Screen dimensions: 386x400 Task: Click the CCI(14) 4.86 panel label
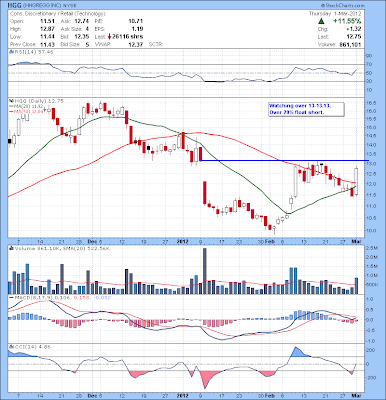point(32,347)
